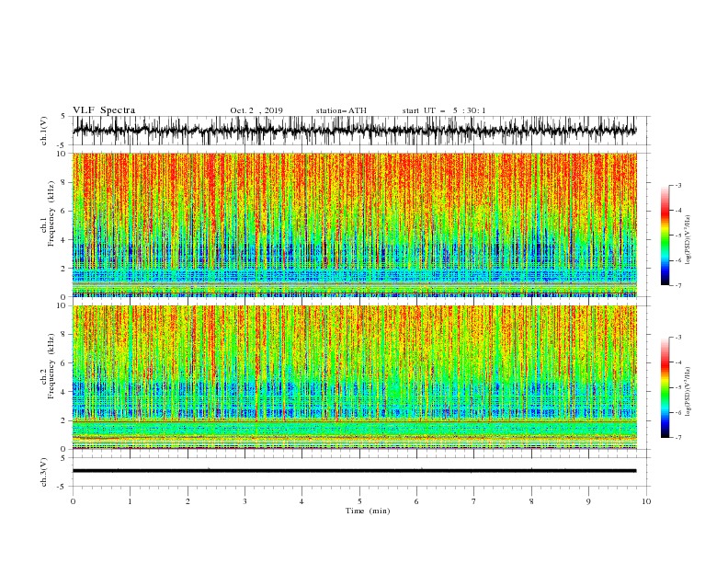Click time-axis tick label "7"
728x563 pixels.
[473, 501]
